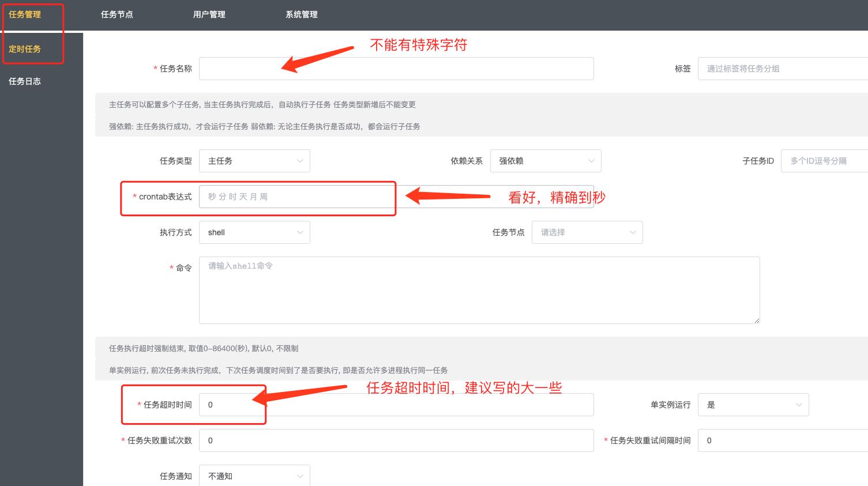The image size is (868, 486).
Task: Open 定时任务 in the sidebar
Action: pos(25,49)
